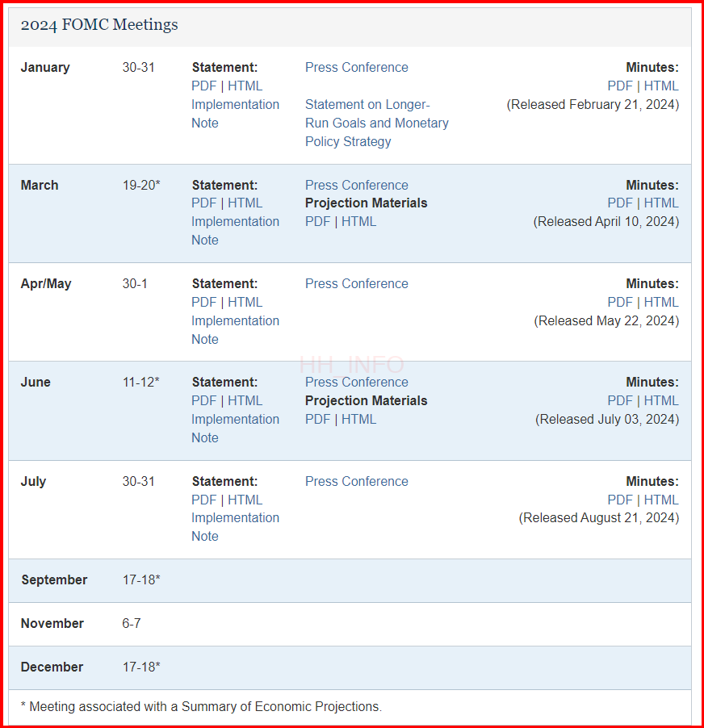Open March Implementation Note link
The width and height of the screenshot is (704, 728).
point(236,231)
